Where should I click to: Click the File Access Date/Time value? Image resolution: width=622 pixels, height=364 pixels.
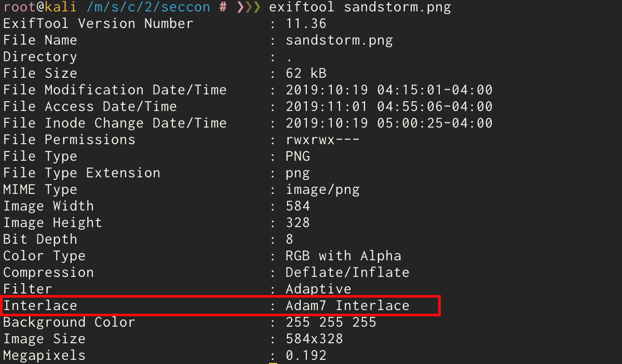click(x=389, y=106)
